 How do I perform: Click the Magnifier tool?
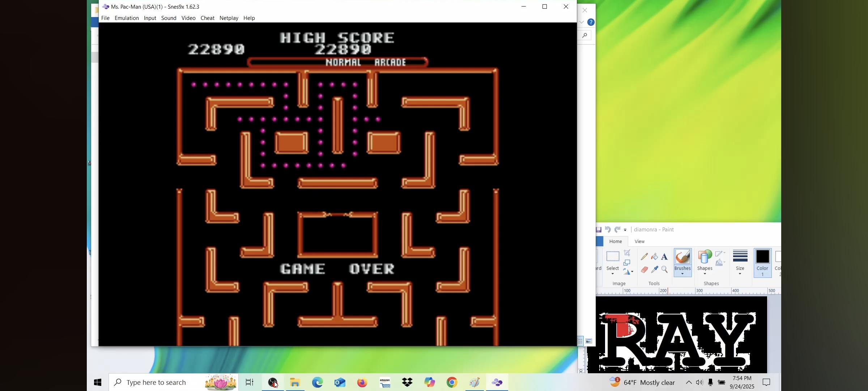(x=664, y=269)
